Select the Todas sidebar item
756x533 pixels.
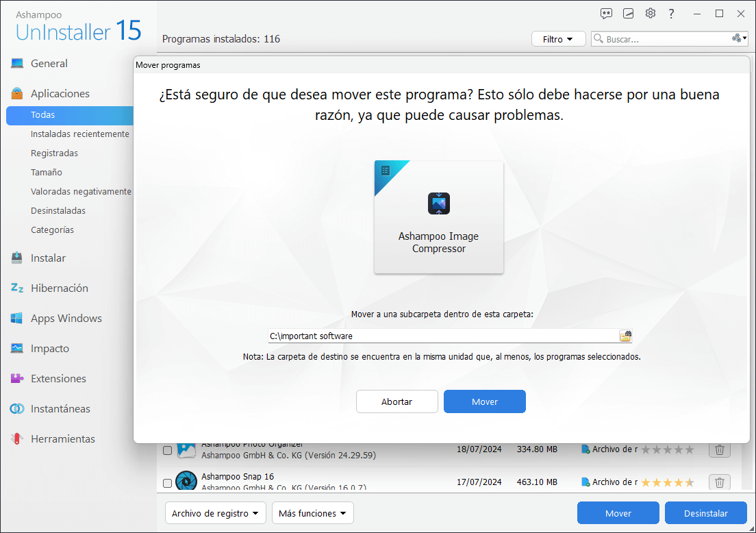[x=70, y=115]
